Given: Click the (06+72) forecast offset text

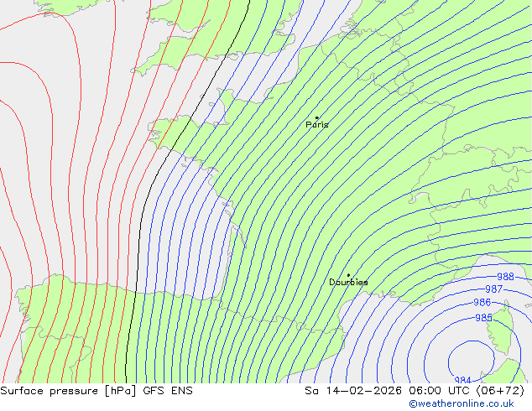Looking at the screenshot, I should tap(501, 391).
